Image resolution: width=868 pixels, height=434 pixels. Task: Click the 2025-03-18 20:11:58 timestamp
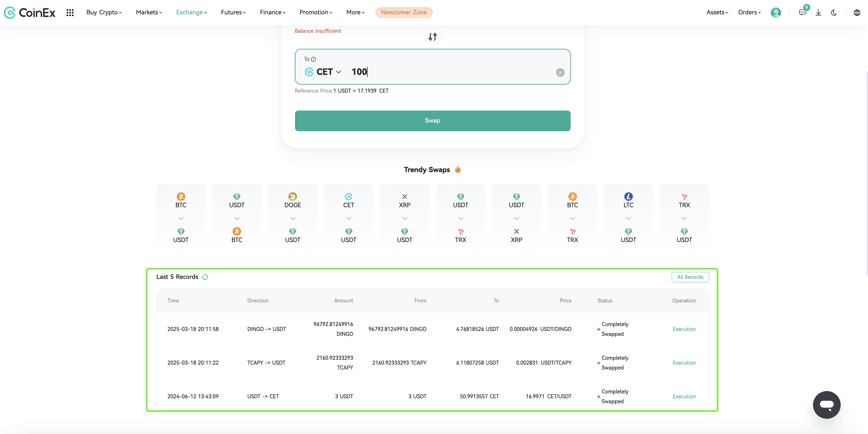[193, 329]
